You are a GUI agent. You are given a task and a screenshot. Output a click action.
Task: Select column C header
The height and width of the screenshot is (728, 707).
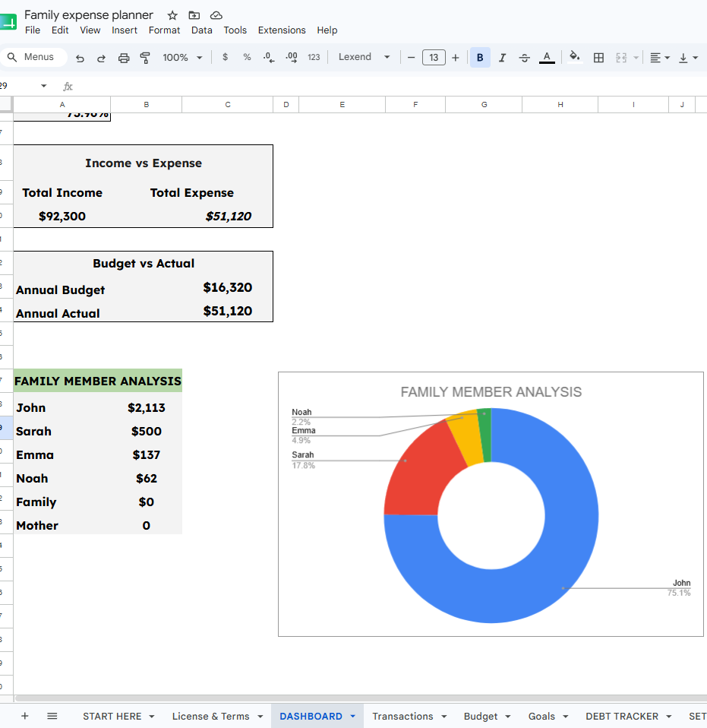[227, 105]
